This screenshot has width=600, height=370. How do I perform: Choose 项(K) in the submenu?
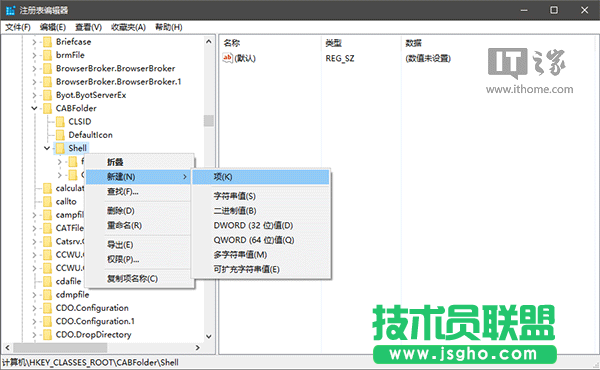(x=261, y=177)
